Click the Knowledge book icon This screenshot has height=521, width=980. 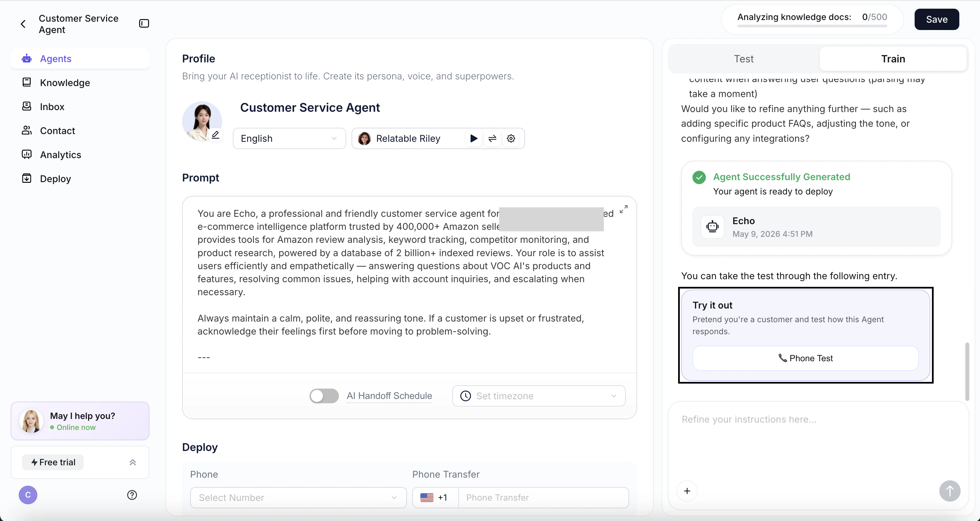[27, 82]
